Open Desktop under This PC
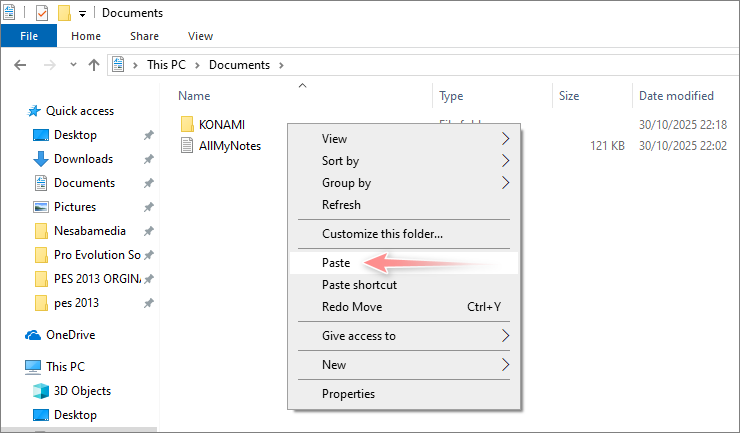The height and width of the screenshot is (433, 740). [75, 415]
